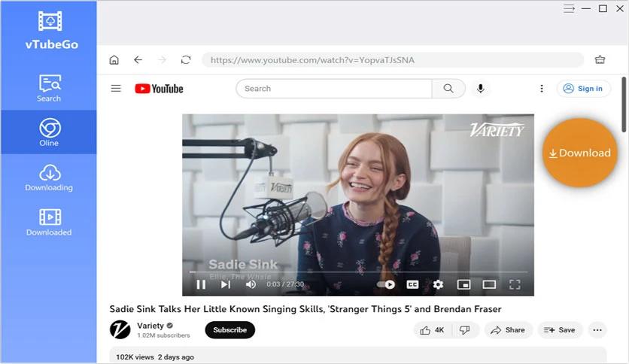Open the basket icon beside address bar
The image size is (629, 364).
(x=600, y=59)
